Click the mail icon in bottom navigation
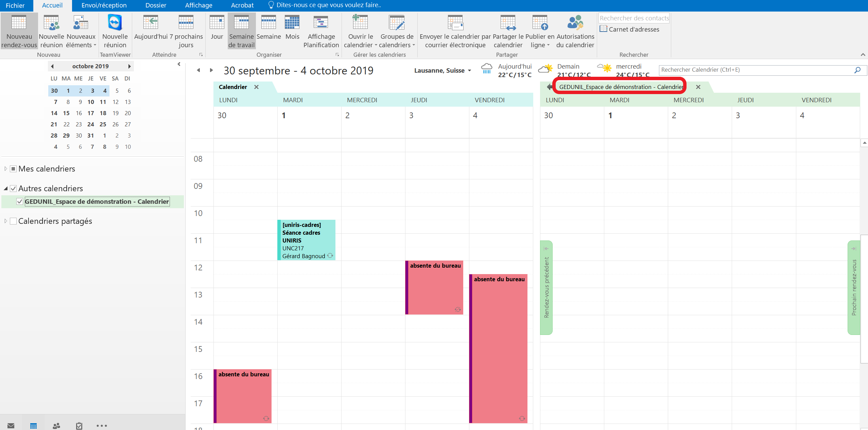This screenshot has height=430, width=868. [x=11, y=425]
